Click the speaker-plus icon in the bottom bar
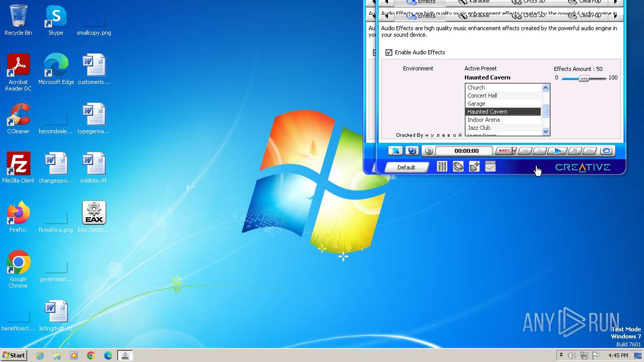Screen dimensions: 644x362 point(474,167)
